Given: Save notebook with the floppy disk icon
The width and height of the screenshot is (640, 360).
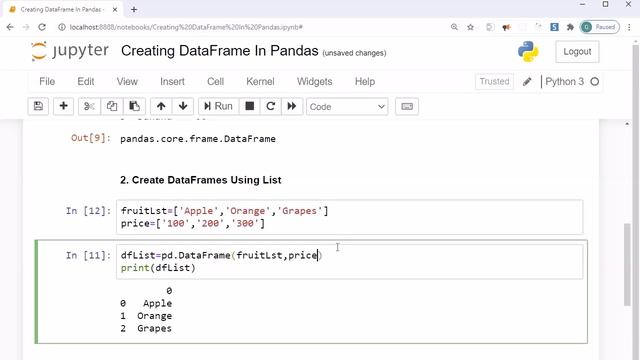Looking at the screenshot, I should coord(38,107).
